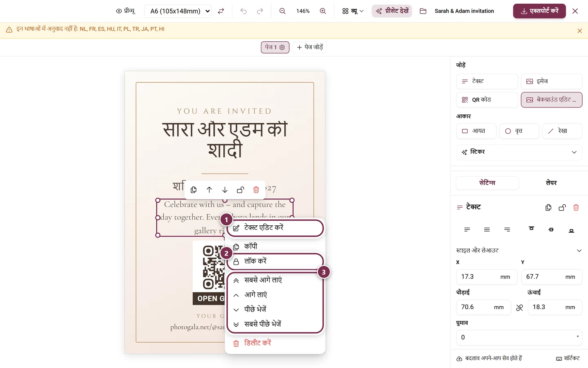This screenshot has height=368, width=588.
Task: Choose डिलीट करें in the context menu
Action: click(x=275, y=343)
